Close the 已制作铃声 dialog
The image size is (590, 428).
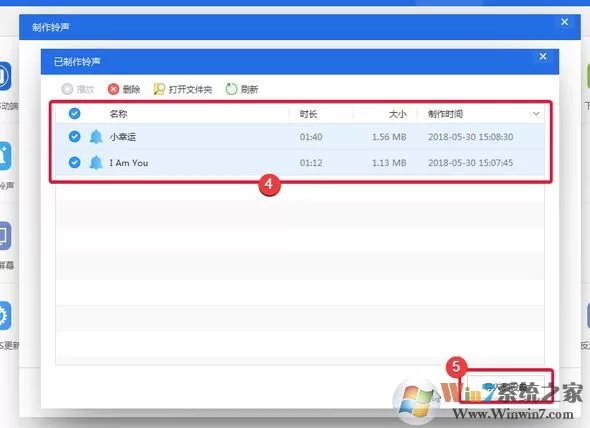(543, 56)
